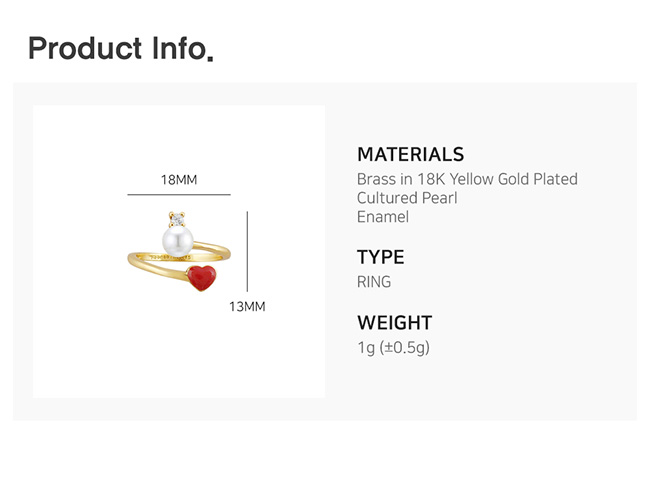This screenshot has height=500, width=650.
Task: Click the TYPE heading
Action: point(380,258)
